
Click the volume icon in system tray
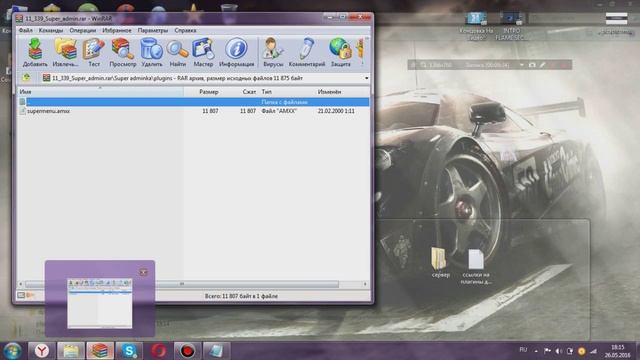pyautogui.click(x=558, y=351)
